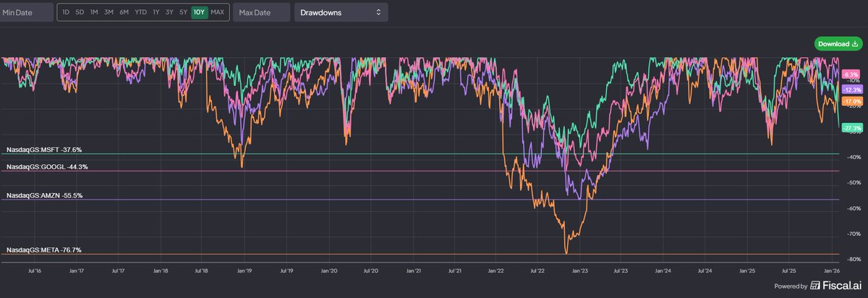Image resolution: width=868 pixels, height=298 pixels.
Task: Select the 3M time range
Action: point(109,12)
